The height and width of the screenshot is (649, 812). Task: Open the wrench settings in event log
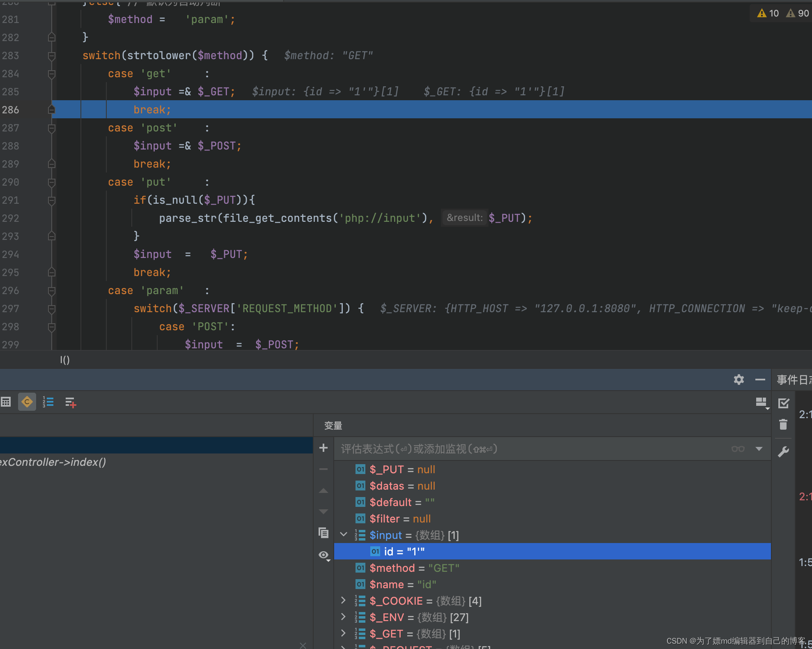[783, 452]
